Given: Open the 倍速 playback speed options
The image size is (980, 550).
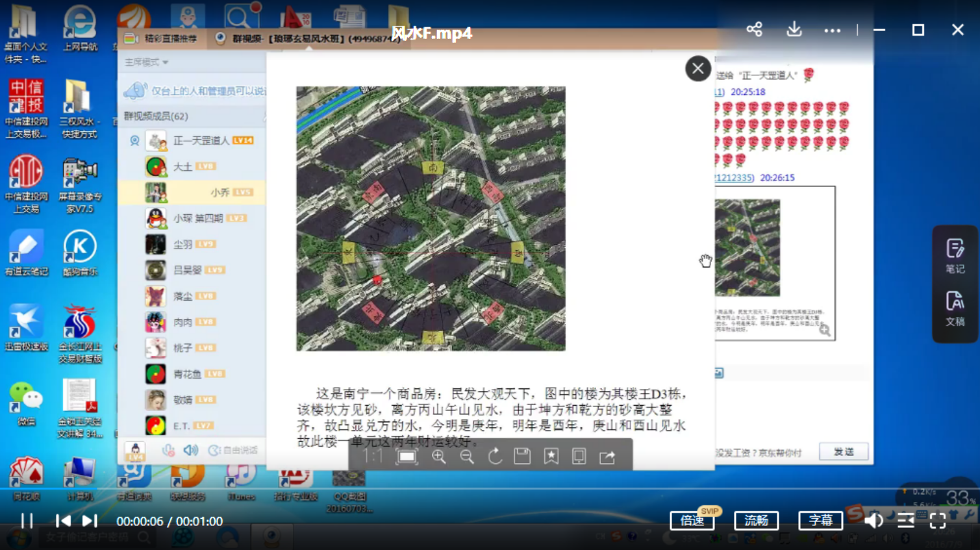Looking at the screenshot, I should pos(692,520).
